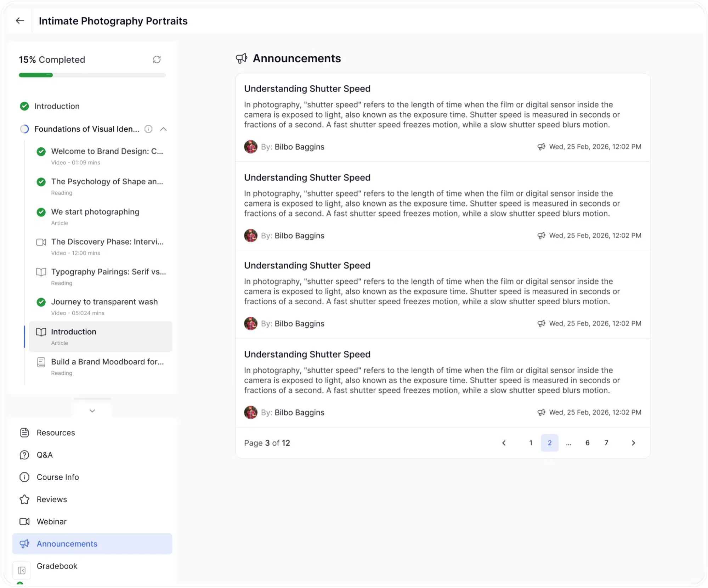This screenshot has width=708, height=588.
Task: Click the date megaphone icon on third announcement
Action: (x=541, y=324)
